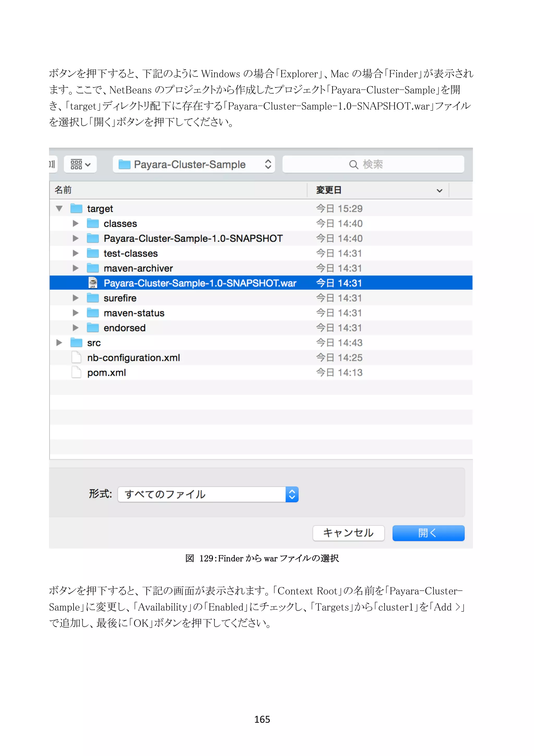Select the test-classes folder name
This screenshot has width=534, height=756.
[x=131, y=253]
